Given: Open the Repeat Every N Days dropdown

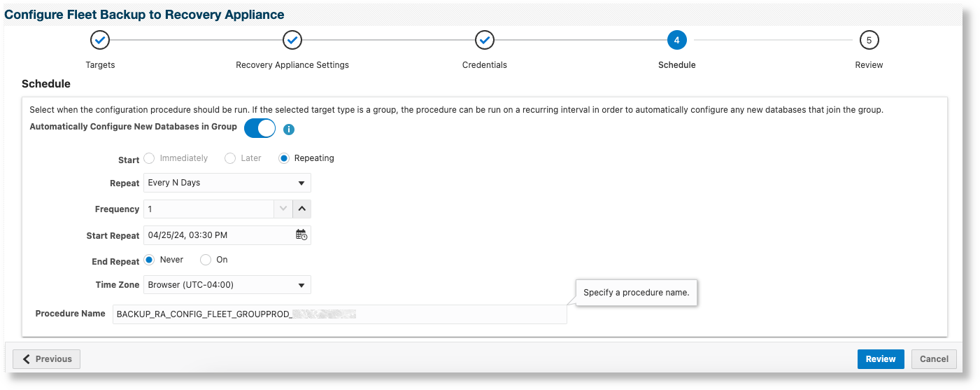Looking at the screenshot, I should coord(227,183).
